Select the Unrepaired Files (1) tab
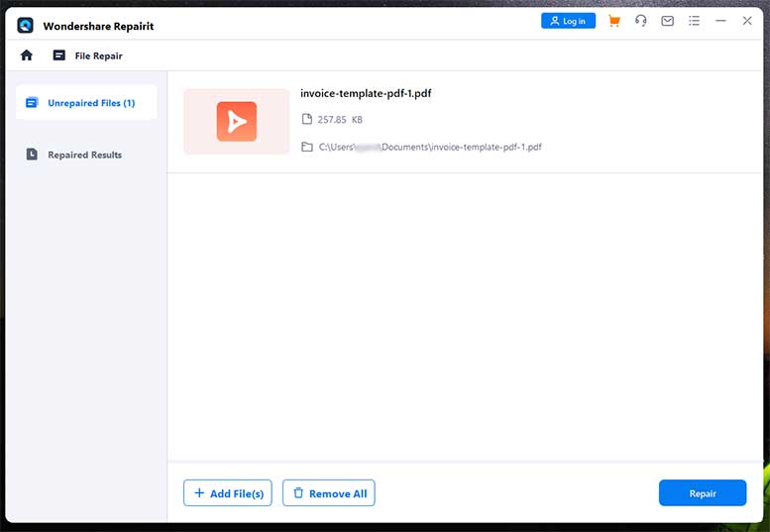The height and width of the screenshot is (532, 770). [86, 103]
